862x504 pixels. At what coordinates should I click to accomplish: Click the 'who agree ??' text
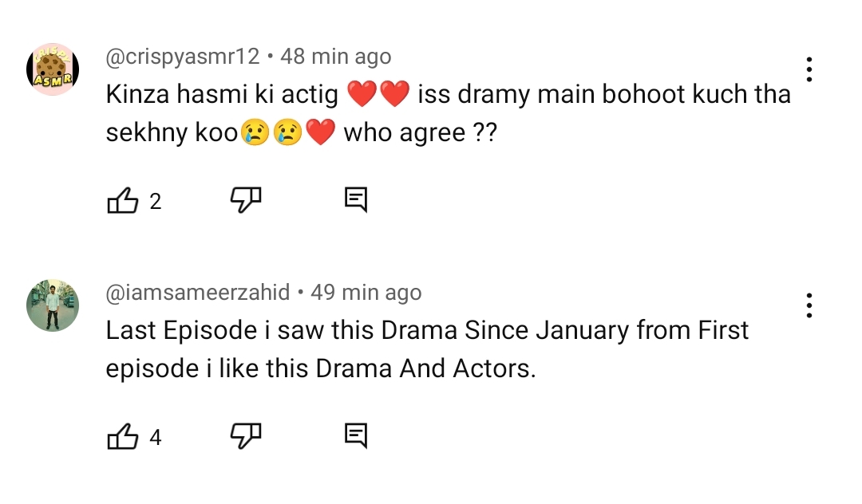point(420,132)
